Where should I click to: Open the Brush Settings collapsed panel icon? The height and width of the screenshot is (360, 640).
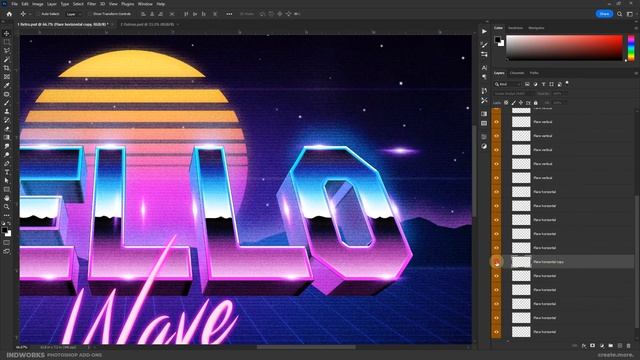tap(484, 45)
